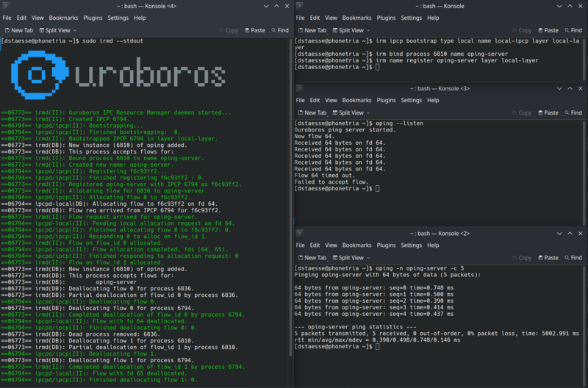Click Copy button in Konsole <2> toolbar
Viewport: 588px width, 388px height.
point(521,258)
